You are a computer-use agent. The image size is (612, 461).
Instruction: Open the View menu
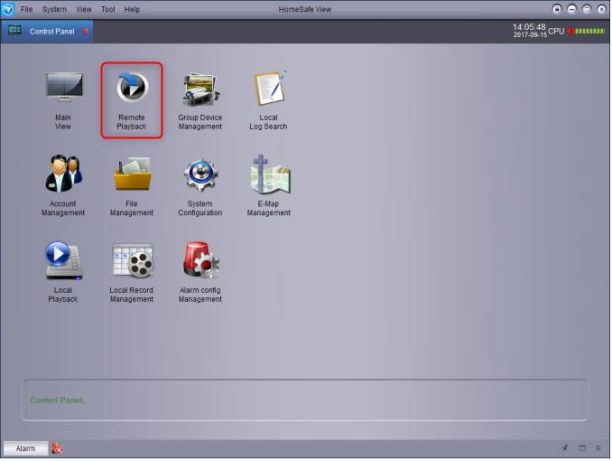coord(84,9)
